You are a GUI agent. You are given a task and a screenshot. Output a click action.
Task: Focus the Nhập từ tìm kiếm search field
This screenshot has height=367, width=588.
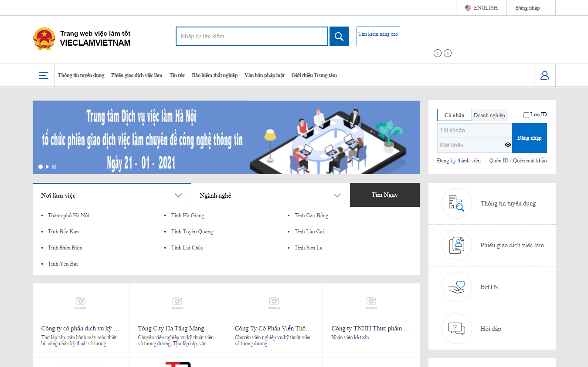point(252,36)
